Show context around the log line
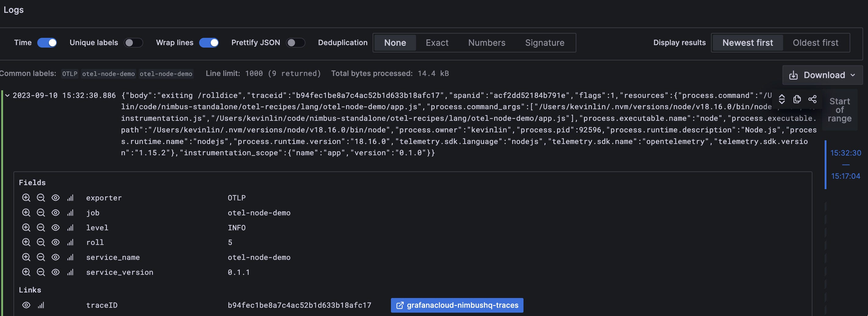This screenshot has height=316, width=868. (782, 99)
